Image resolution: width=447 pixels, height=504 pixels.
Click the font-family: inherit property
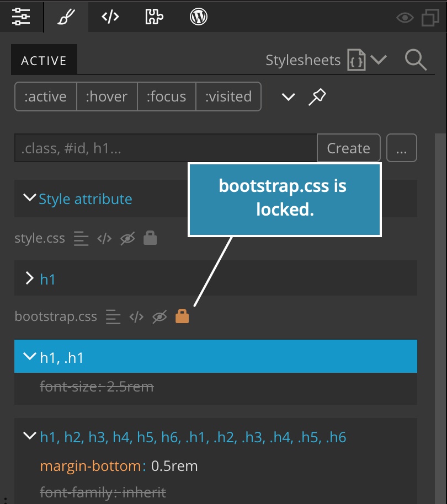click(103, 492)
